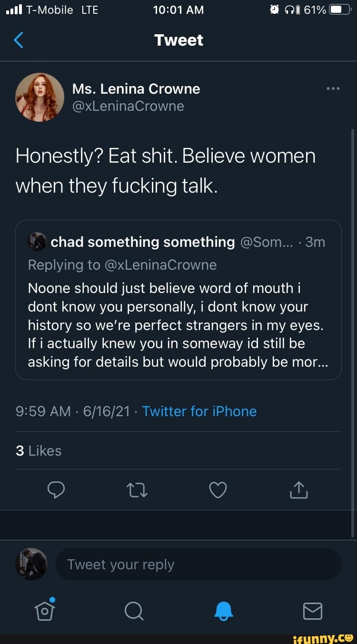Viewport: 357px width, 644px height.
Task: Tap your avatar beside reply field
Action: click(31, 564)
